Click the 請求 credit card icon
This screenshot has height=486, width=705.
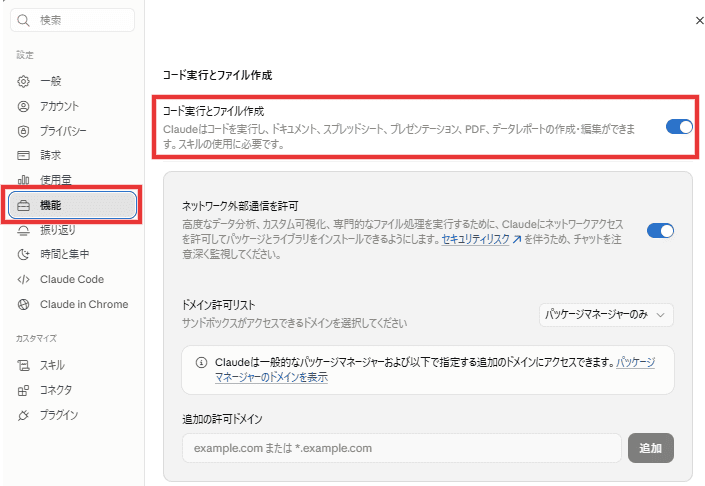[23, 156]
